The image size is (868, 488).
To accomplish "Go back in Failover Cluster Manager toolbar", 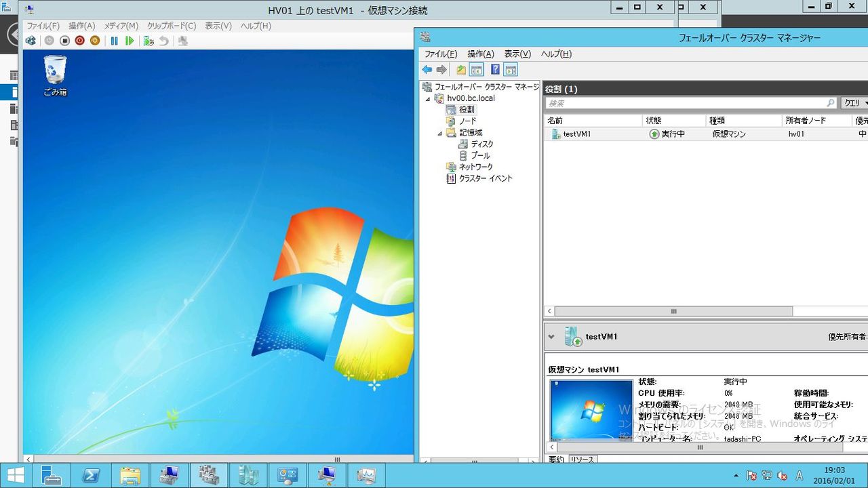I will (x=427, y=70).
